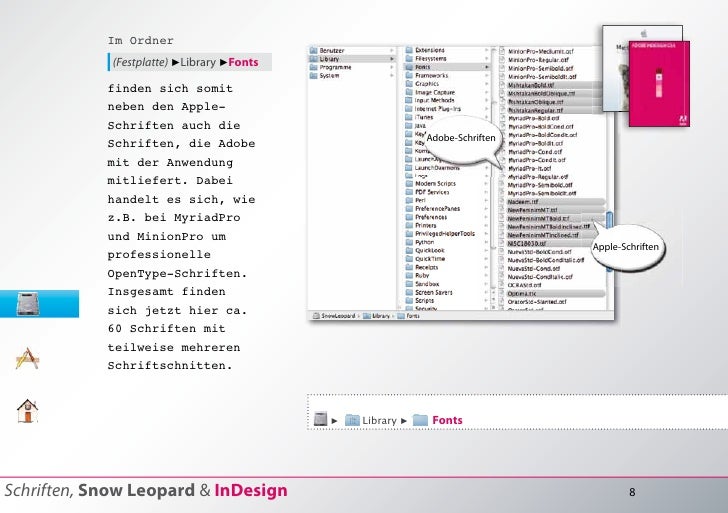Click page number 8 in footer
728x513 pixels.
pyautogui.click(x=632, y=492)
